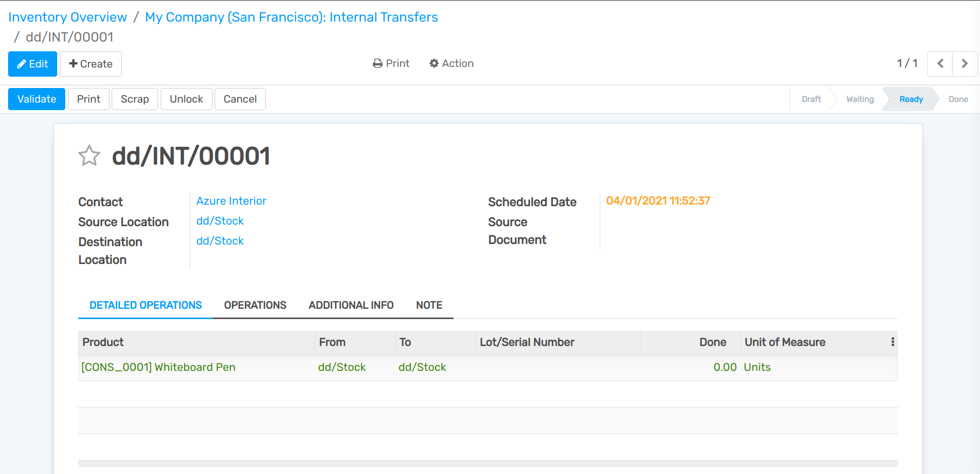
Task: Navigate to Inventory Overview breadcrumb
Action: click(x=68, y=17)
